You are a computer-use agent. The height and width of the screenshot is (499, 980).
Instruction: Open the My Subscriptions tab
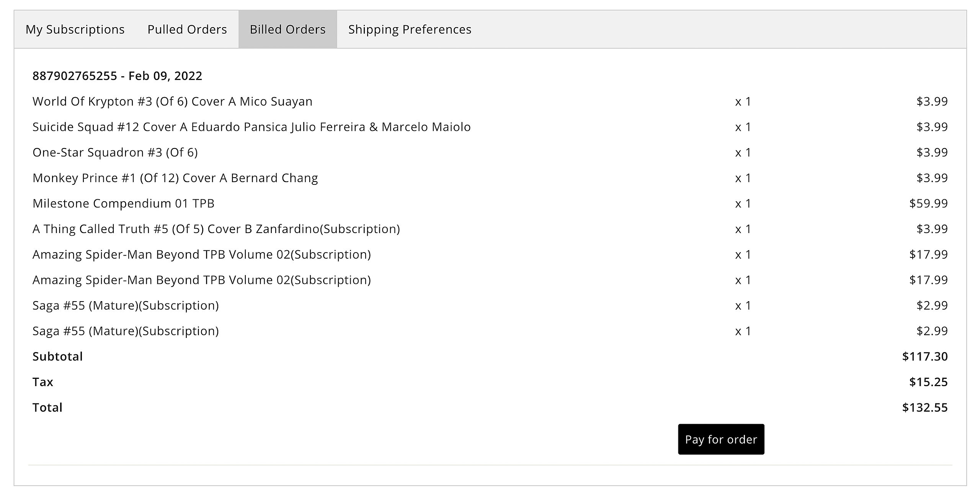coord(75,29)
